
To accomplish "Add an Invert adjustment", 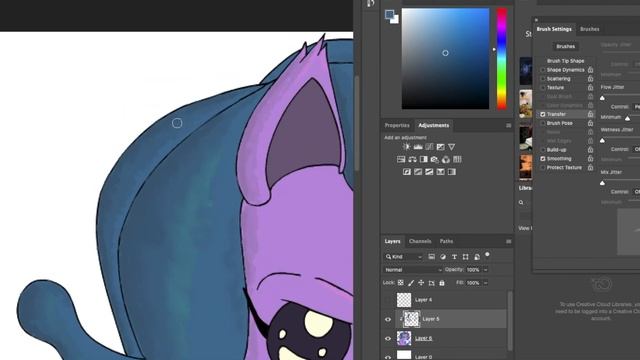I will (x=407, y=172).
